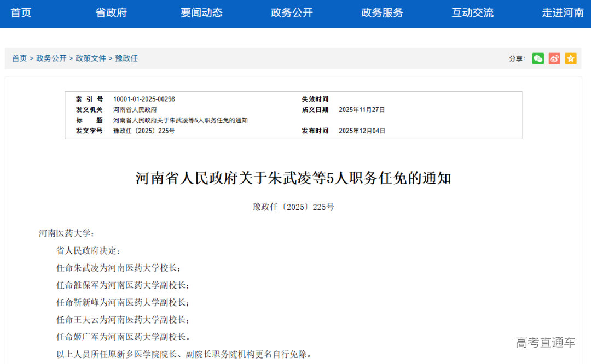591x364 pixels.
Task: Open the 要闻动态 navigation menu
Action: point(201,13)
